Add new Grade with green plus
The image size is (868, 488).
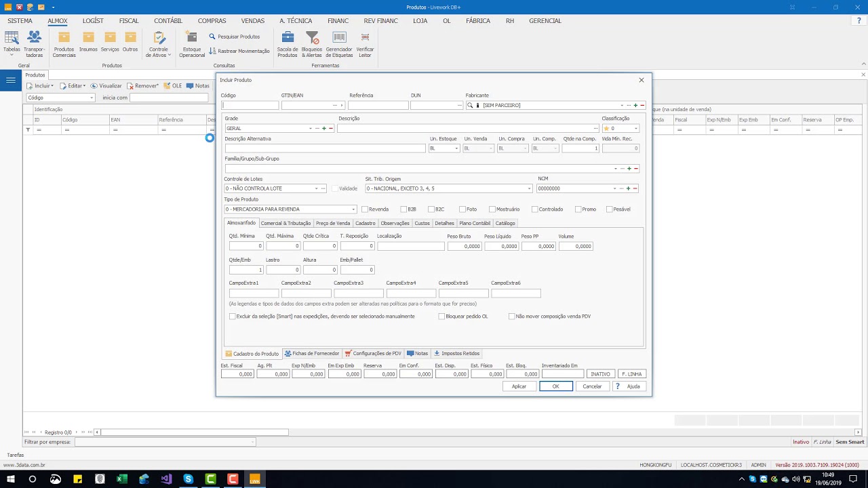(324, 128)
